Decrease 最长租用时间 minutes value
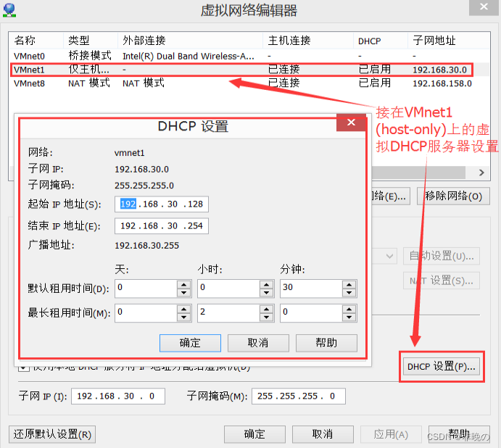501x448 pixels. click(x=349, y=318)
